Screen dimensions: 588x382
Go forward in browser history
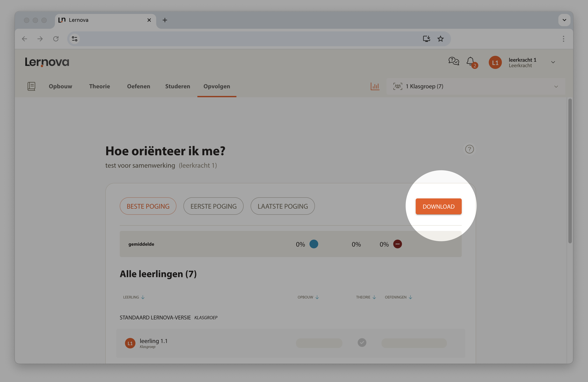point(40,39)
